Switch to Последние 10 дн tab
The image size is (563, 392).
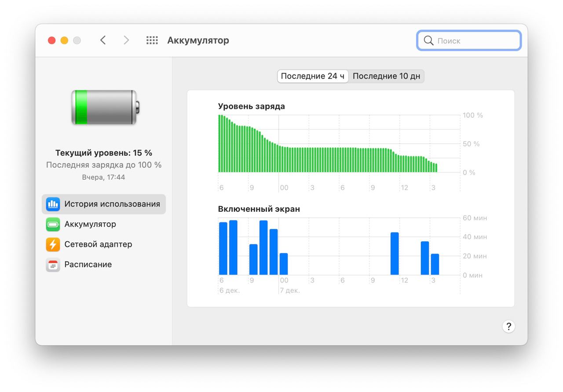(387, 76)
